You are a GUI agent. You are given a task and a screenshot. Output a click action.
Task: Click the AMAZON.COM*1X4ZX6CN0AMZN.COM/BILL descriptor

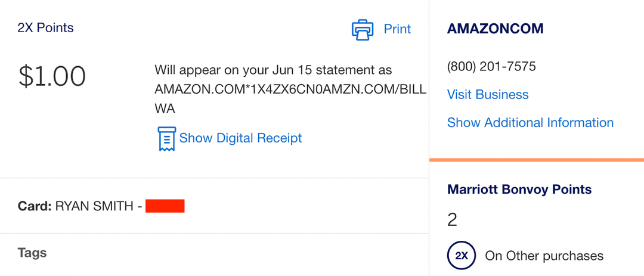(290, 89)
